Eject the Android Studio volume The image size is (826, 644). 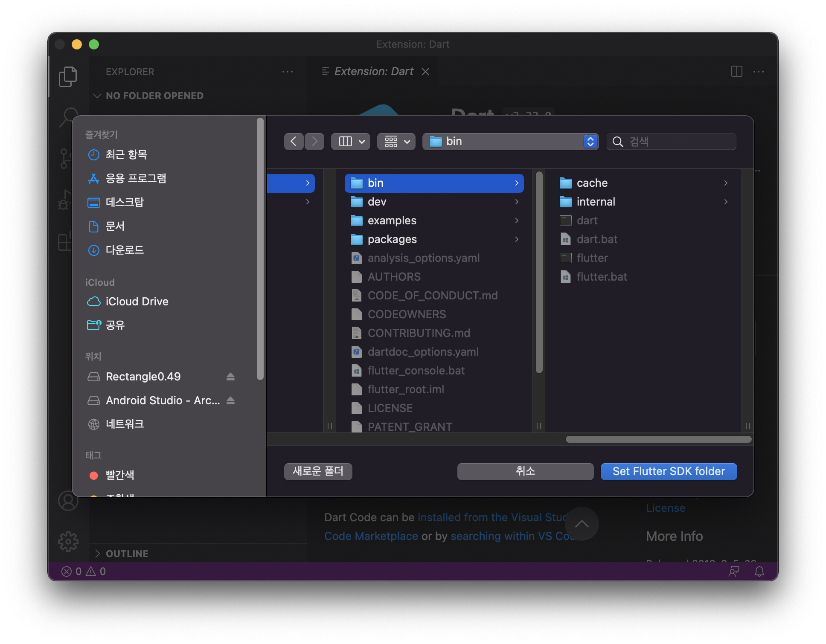(x=230, y=400)
